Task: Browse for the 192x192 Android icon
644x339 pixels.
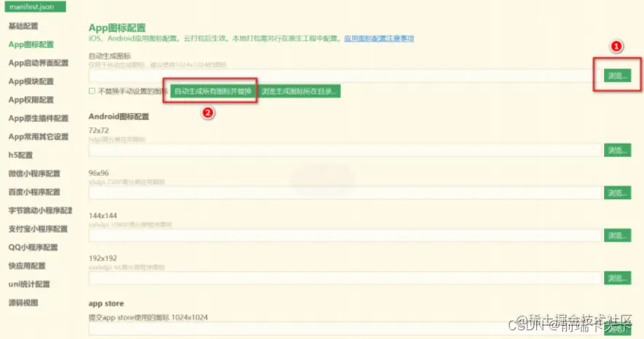Action: [x=617, y=278]
